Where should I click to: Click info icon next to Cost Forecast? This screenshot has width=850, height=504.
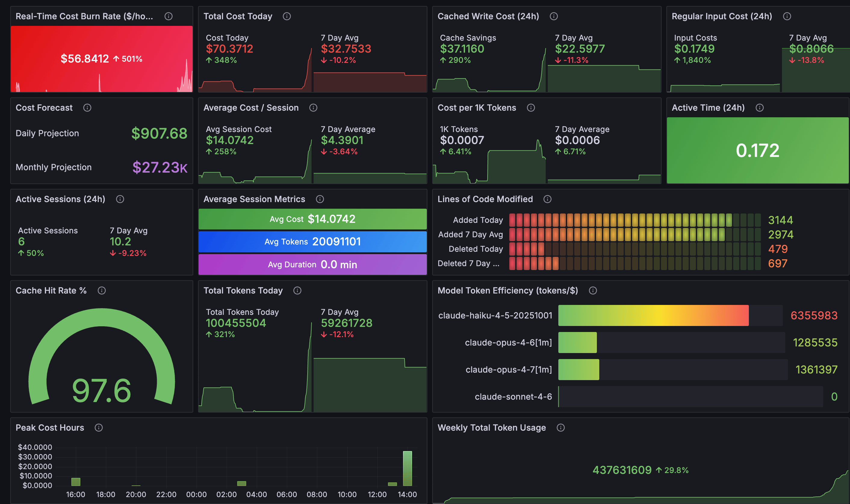point(87,108)
